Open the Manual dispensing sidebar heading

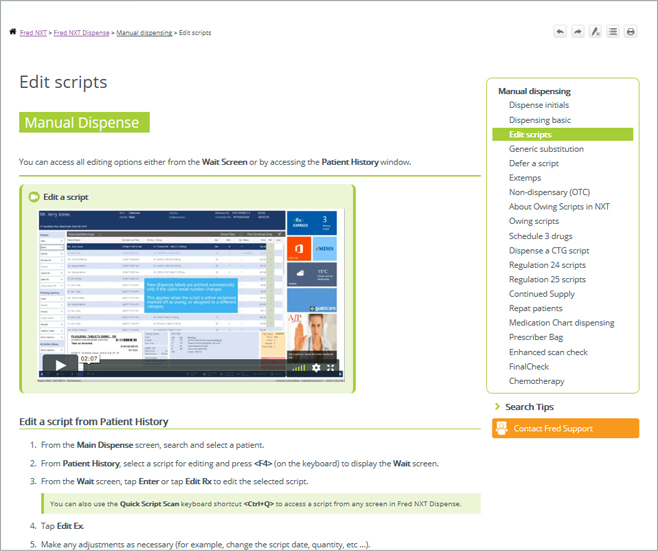coord(534,91)
